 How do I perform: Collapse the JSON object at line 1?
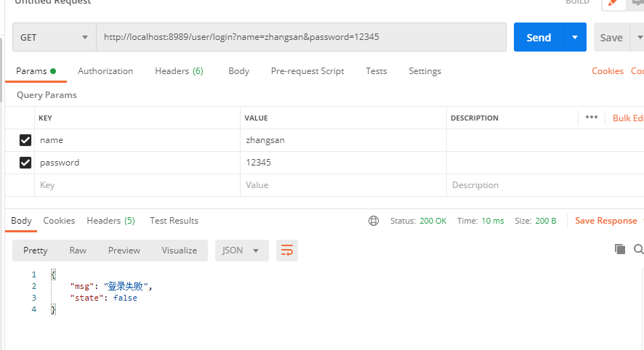[x=53, y=274]
